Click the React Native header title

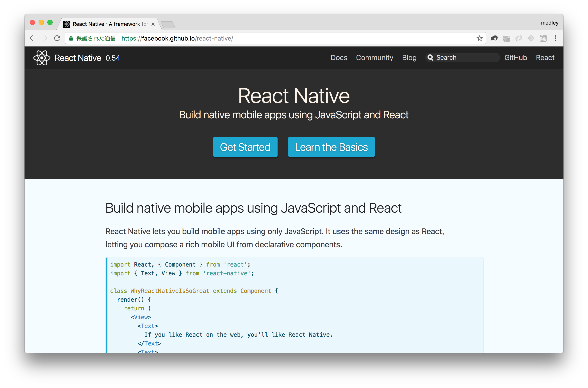[x=78, y=58]
